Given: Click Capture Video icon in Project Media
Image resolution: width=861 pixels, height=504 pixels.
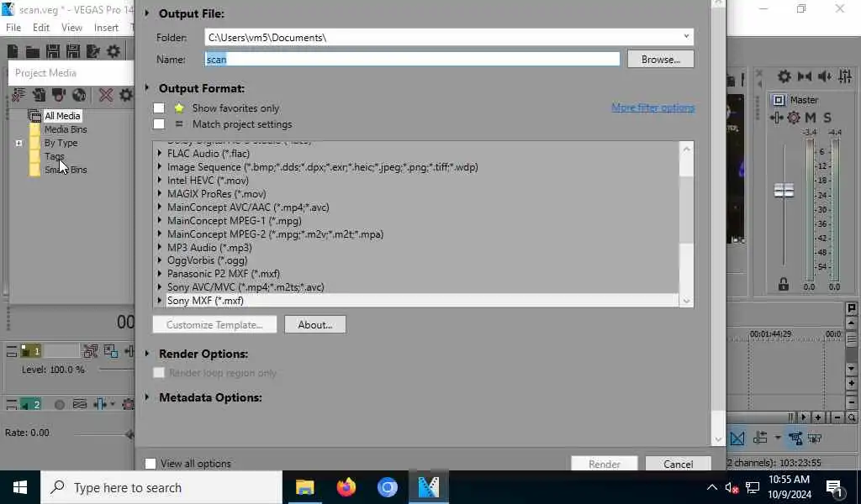Looking at the screenshot, I should click(59, 95).
